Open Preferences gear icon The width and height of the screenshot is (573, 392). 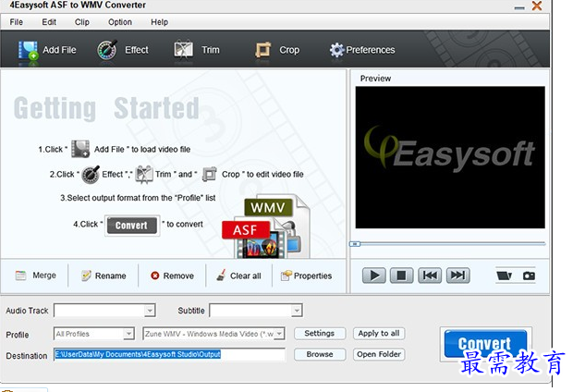point(336,50)
